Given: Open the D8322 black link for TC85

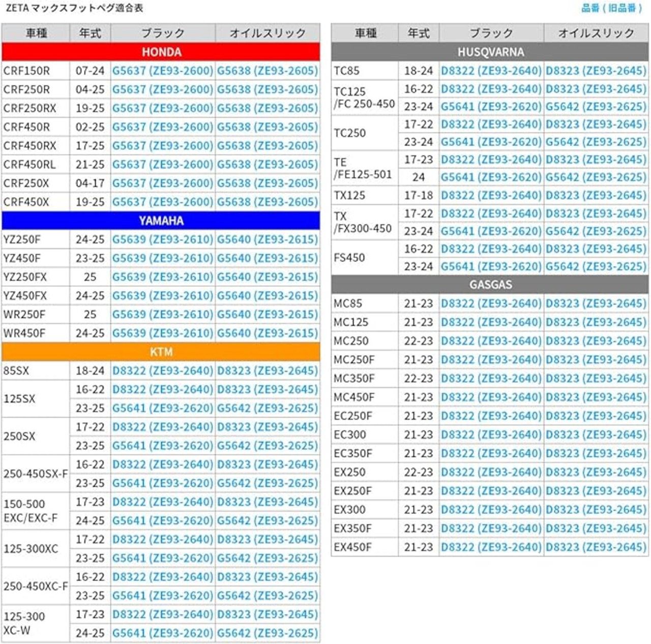Looking at the screenshot, I should coord(491,71).
